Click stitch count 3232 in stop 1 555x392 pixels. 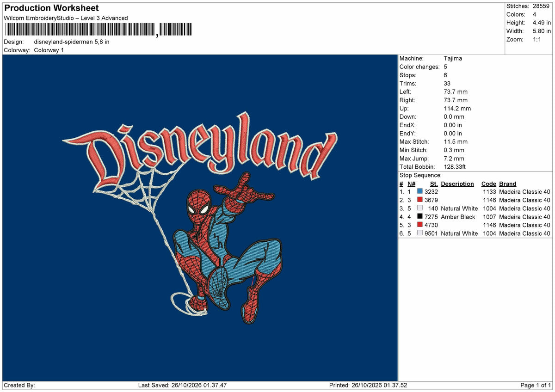431,192
